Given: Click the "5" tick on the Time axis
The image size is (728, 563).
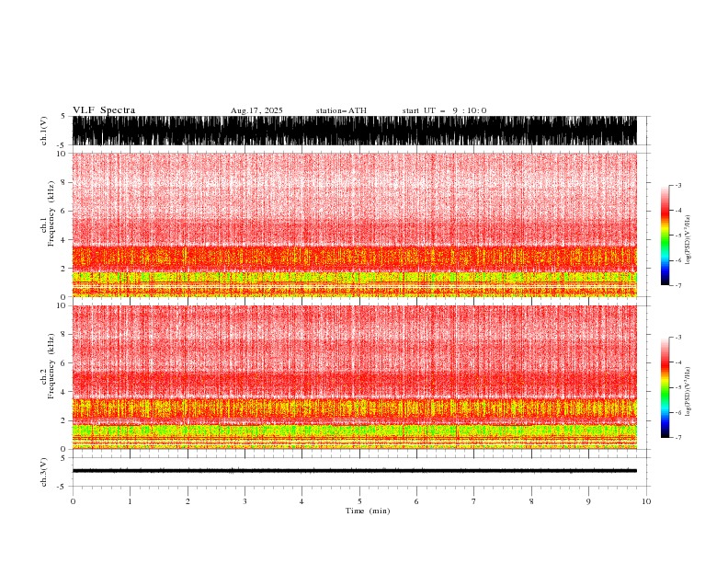Looking at the screenshot, I should [x=359, y=501].
